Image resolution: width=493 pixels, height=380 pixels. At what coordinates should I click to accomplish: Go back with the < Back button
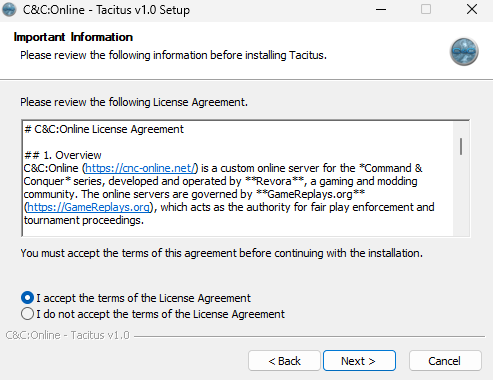coord(284,361)
